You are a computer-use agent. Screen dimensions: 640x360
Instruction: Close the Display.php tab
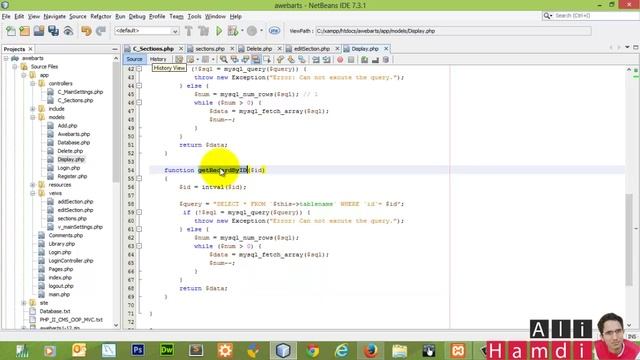pos(386,49)
